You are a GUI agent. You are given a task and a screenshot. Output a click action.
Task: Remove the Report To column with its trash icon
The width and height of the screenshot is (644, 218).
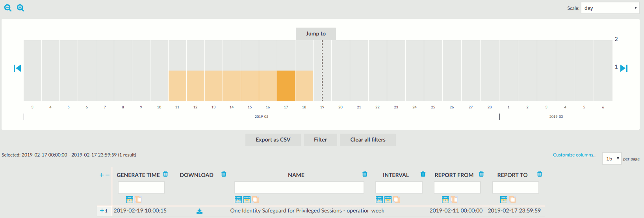[x=540, y=174]
